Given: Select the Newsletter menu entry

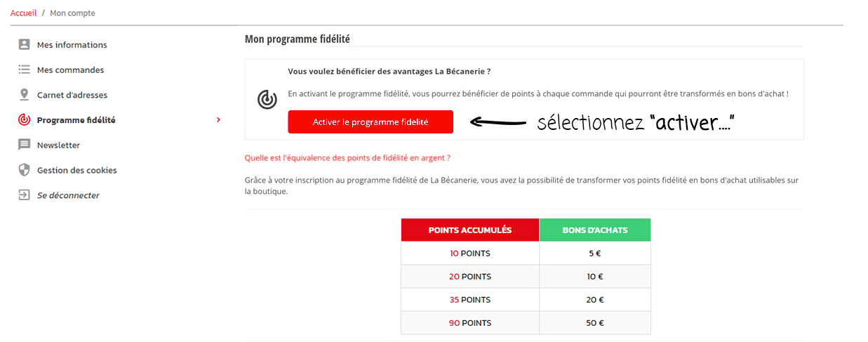Looking at the screenshot, I should pos(58,145).
